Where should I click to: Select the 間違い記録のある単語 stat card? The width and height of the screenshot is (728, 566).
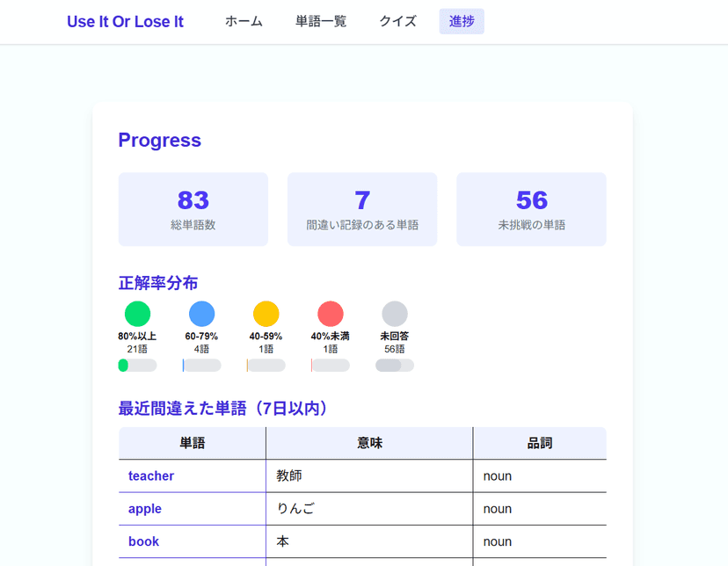[362, 209]
